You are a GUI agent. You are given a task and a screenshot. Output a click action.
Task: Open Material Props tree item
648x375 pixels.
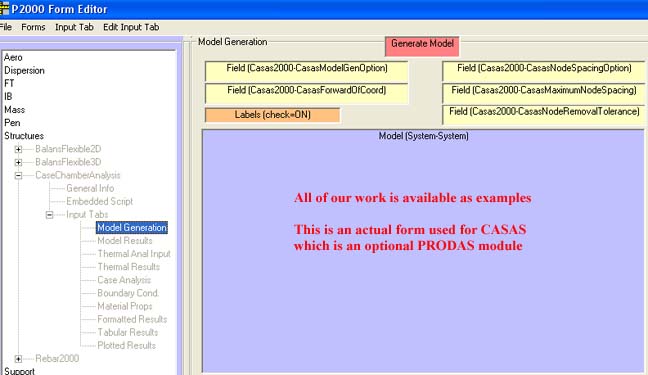click(x=125, y=306)
